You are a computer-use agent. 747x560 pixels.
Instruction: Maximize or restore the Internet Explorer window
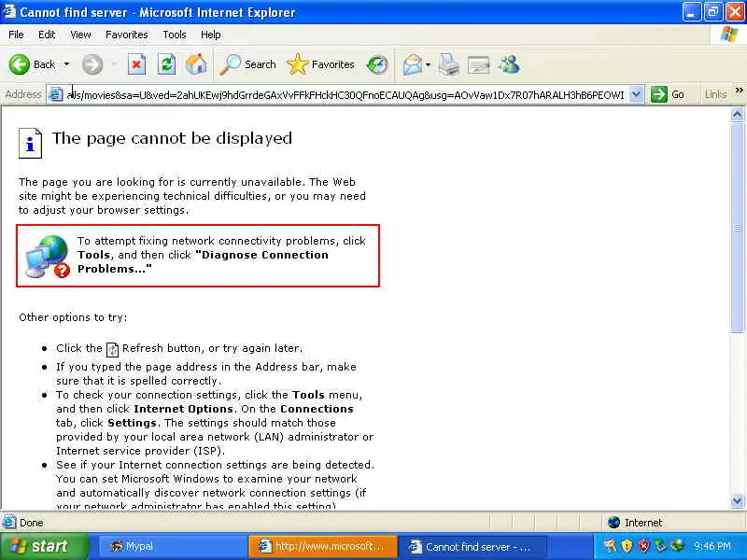(713, 11)
